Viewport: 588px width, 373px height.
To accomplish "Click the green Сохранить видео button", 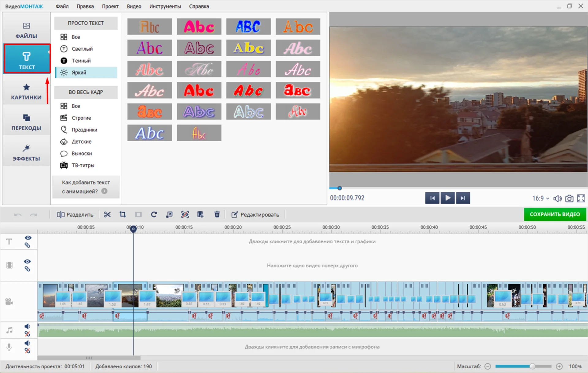I will point(555,214).
